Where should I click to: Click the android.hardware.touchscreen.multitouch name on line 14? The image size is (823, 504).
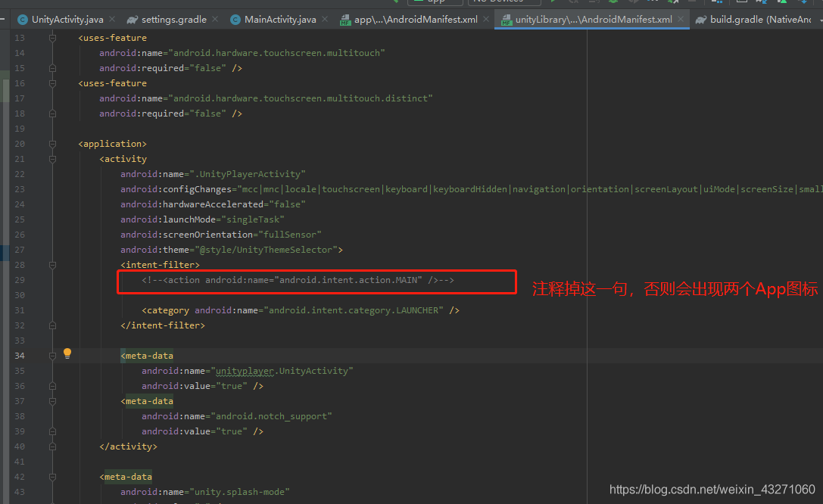(276, 53)
